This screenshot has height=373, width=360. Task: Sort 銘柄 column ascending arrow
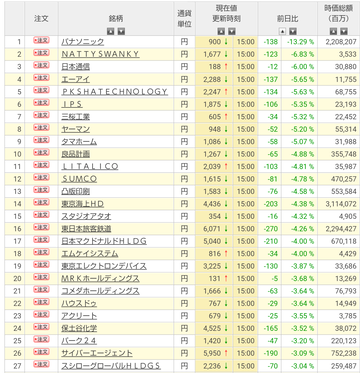point(111,31)
